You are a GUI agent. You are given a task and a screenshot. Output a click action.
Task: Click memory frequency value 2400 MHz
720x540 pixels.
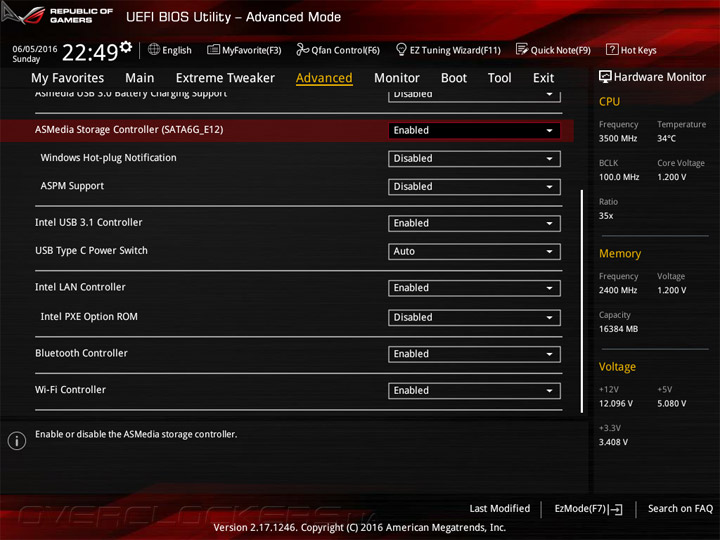coord(618,290)
